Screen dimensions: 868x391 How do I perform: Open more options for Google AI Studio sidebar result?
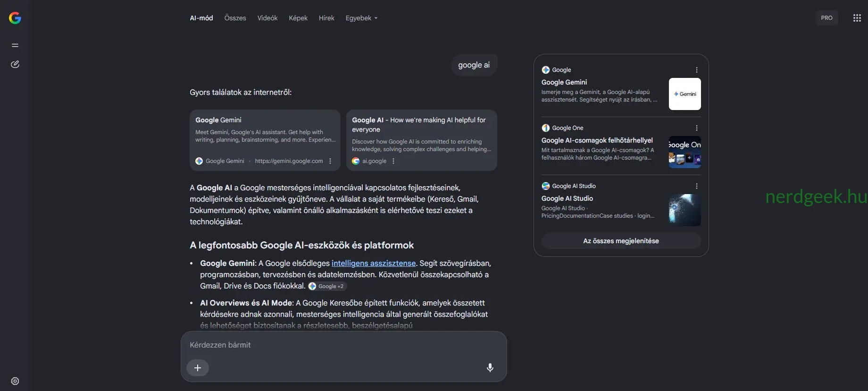(697, 186)
